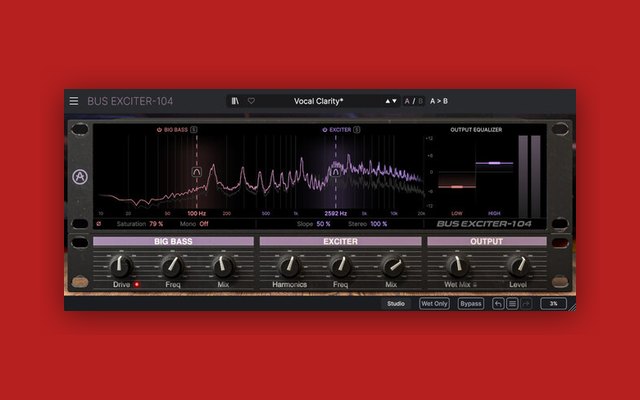Grab the Big Bass frequency handle on the graph
The height and width of the screenshot is (400, 640).
[197, 172]
